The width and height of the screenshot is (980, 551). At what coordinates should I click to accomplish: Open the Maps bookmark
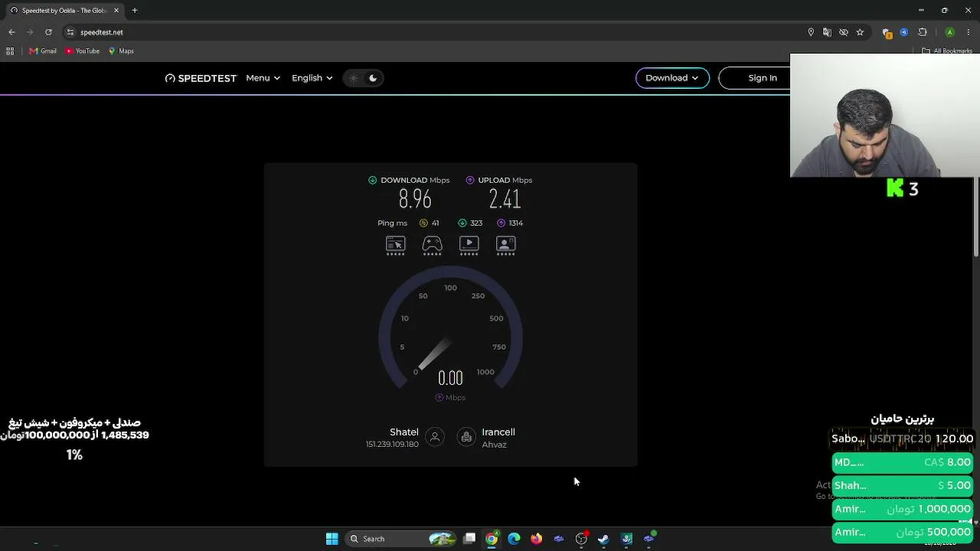(x=121, y=51)
